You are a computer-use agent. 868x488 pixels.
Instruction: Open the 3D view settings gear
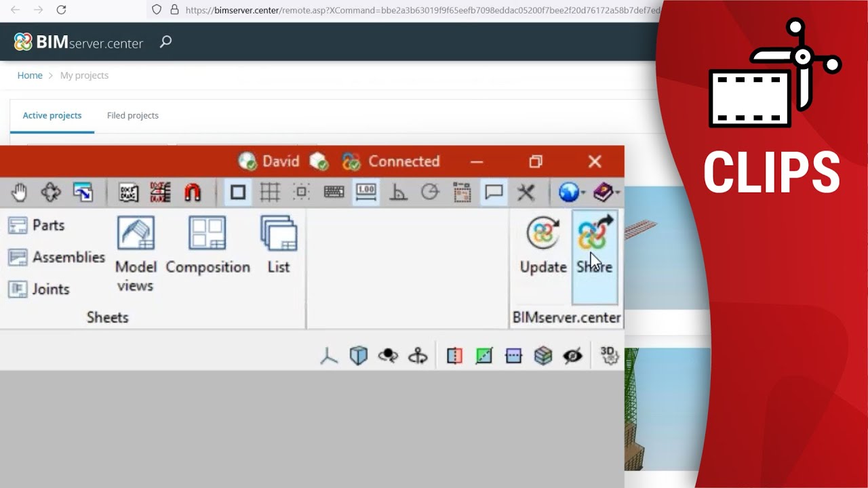609,355
